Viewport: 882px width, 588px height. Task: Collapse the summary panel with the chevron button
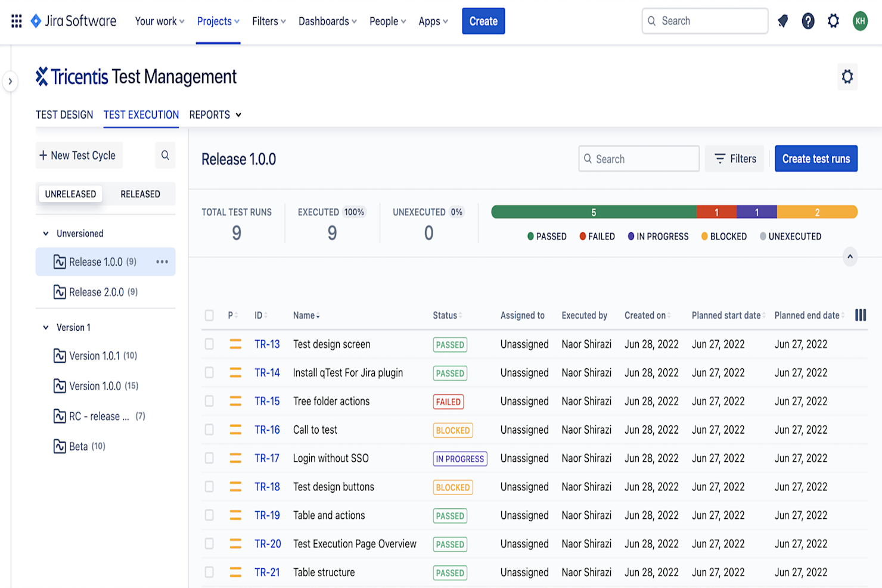(850, 257)
